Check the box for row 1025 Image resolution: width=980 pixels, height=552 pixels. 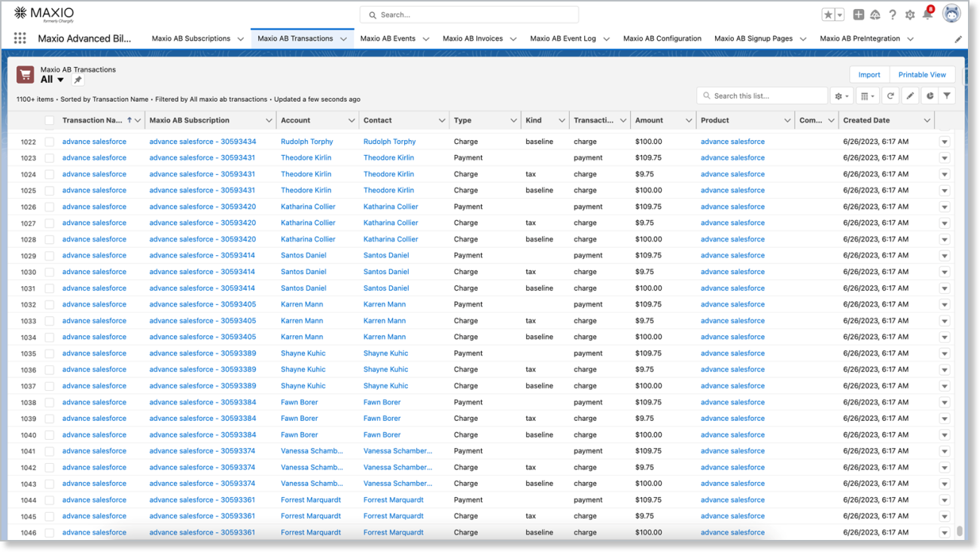pyautogui.click(x=49, y=191)
